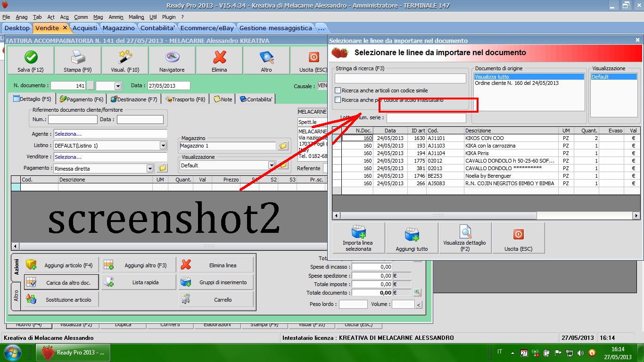Image resolution: width=644 pixels, height=362 pixels.
Task: Switch to the Ecommerce/eBay tab
Action: (207, 28)
